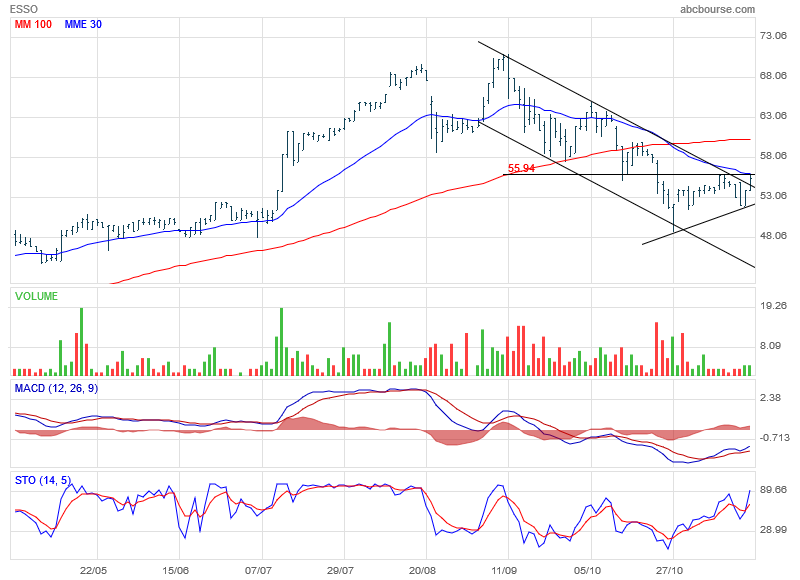Click the 63.06 price axis value
Image resolution: width=800 pixels, height=580 pixels.
point(773,116)
